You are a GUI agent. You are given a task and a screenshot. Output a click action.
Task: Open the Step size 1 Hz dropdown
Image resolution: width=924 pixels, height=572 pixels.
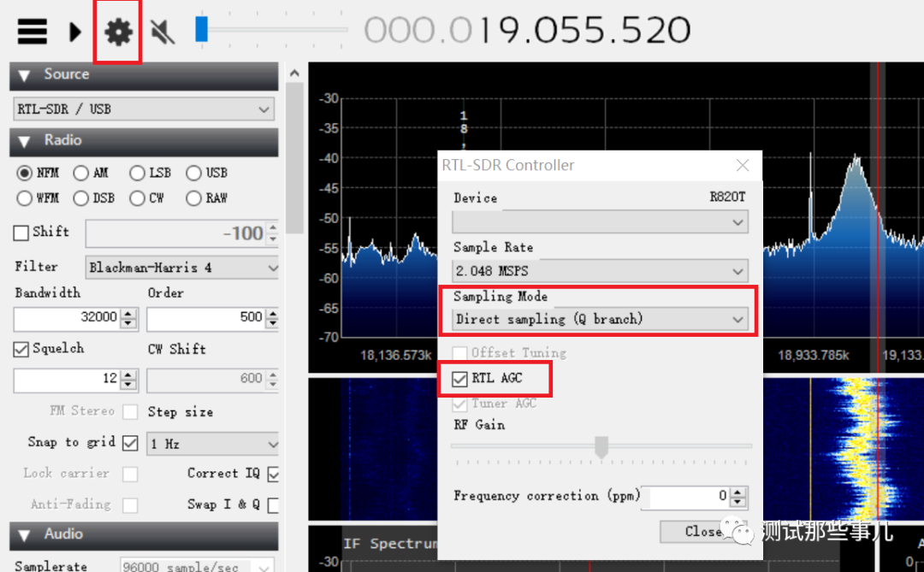pos(213,444)
